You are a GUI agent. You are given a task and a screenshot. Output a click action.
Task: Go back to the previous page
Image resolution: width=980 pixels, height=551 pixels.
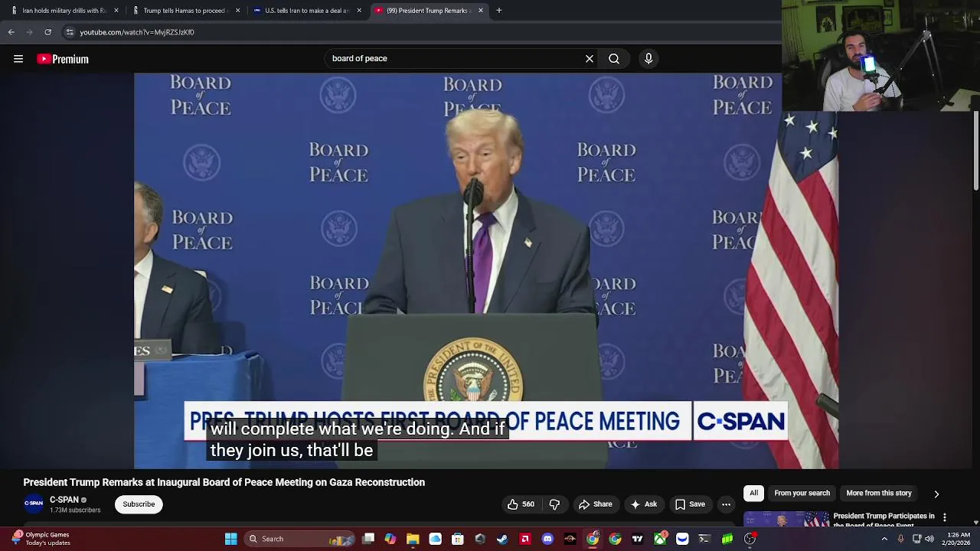point(11,32)
